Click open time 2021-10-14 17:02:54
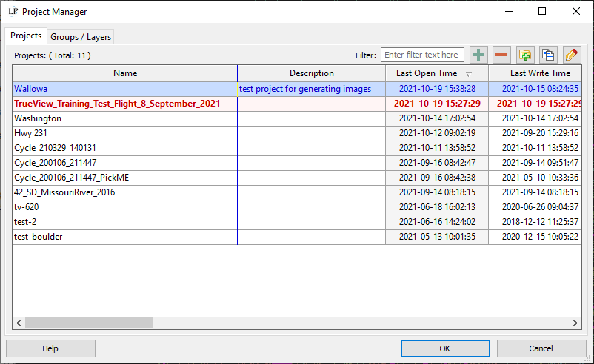The height and width of the screenshot is (364, 594). tap(437, 118)
